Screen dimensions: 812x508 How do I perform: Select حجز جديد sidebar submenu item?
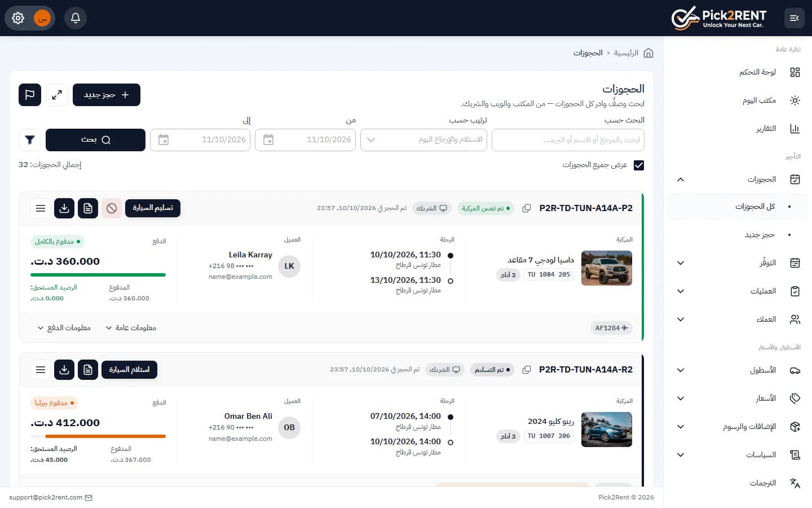[x=738, y=235]
